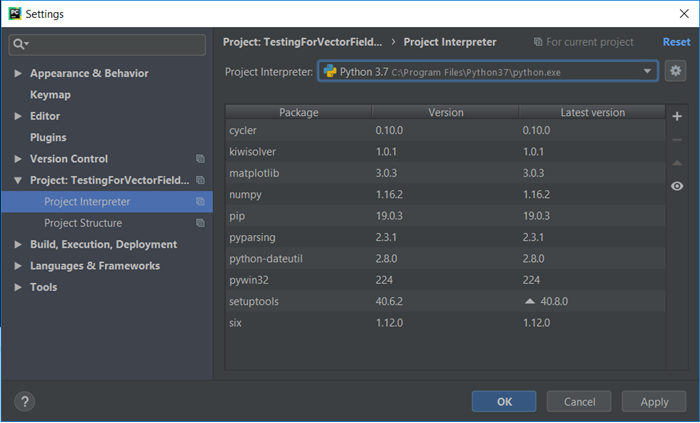
Task: Select the kiwisolver package row
Action: [x=445, y=152]
